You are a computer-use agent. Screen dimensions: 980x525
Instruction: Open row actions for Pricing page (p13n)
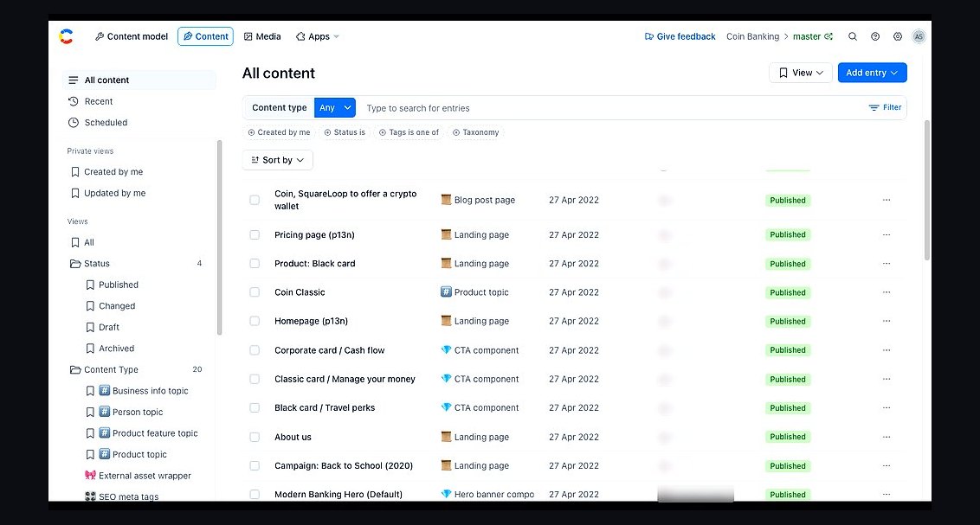pyautogui.click(x=887, y=234)
